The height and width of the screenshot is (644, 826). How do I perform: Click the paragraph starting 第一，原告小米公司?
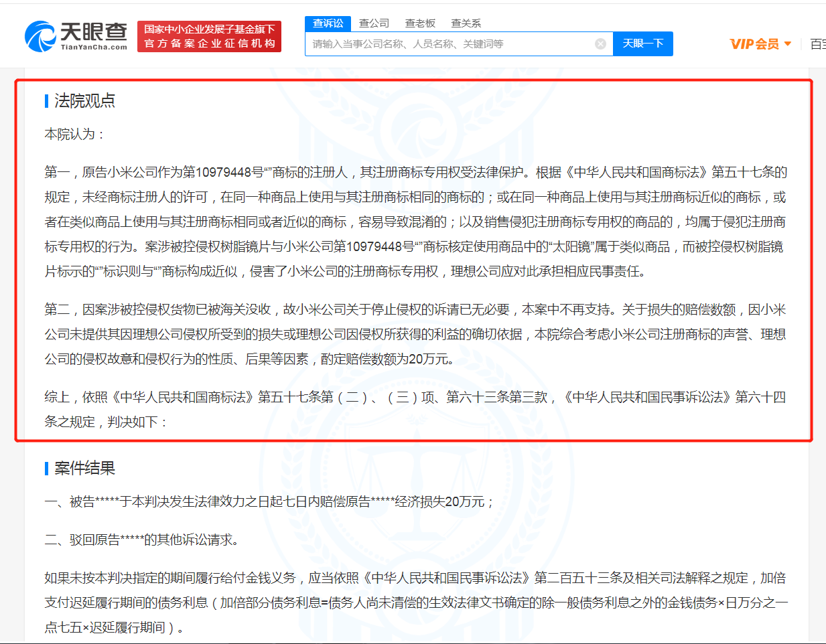[416, 222]
